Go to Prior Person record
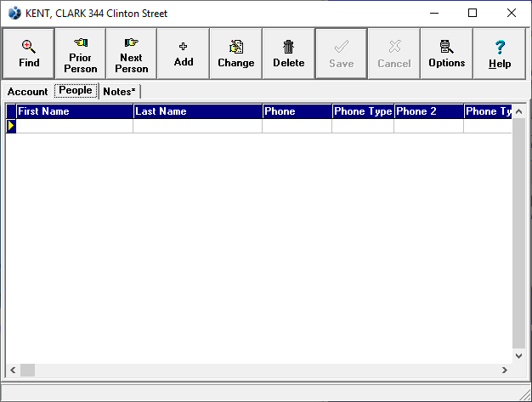The width and height of the screenshot is (532, 402). click(81, 54)
